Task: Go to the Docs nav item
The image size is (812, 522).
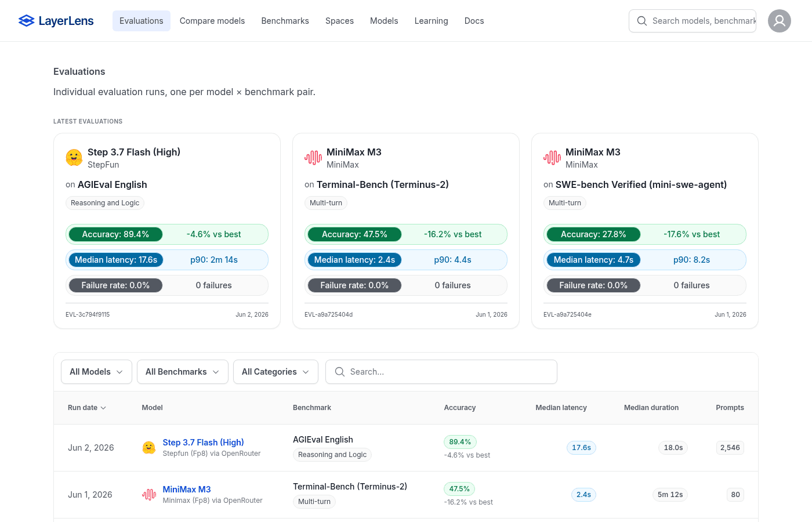Action: (x=474, y=21)
